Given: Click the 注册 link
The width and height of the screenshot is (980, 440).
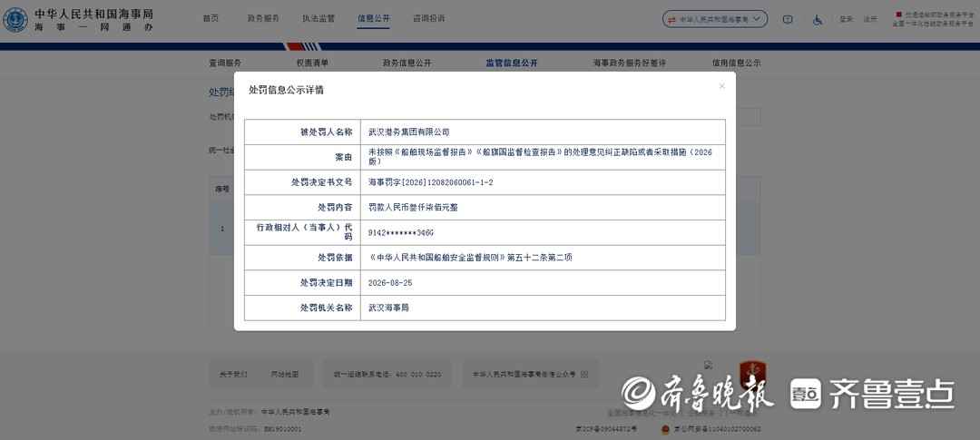Looking at the screenshot, I should click(x=870, y=19).
